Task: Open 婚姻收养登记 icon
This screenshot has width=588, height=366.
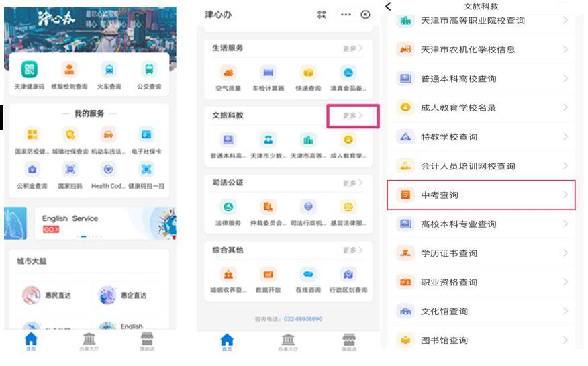Action: click(x=228, y=275)
